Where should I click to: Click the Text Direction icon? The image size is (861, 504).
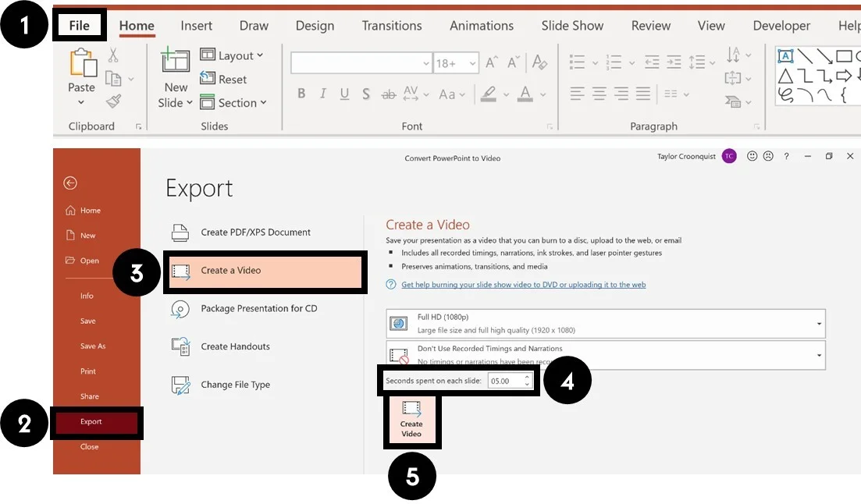coord(733,55)
